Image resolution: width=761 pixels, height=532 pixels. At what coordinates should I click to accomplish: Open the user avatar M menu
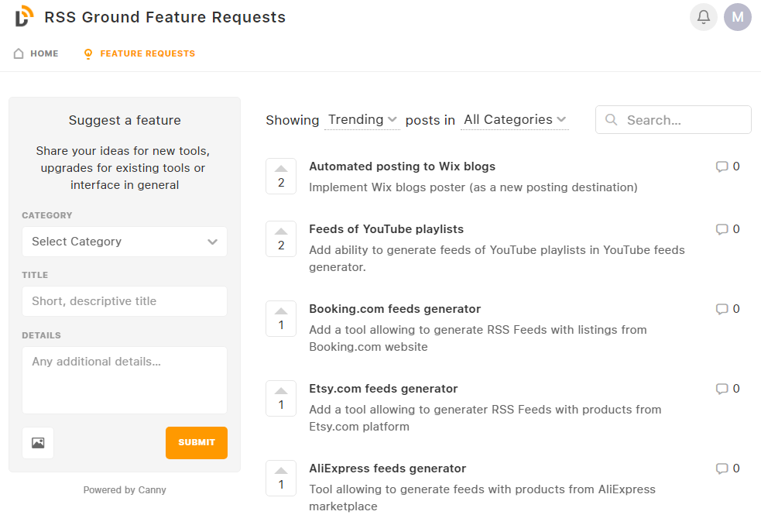click(x=737, y=17)
